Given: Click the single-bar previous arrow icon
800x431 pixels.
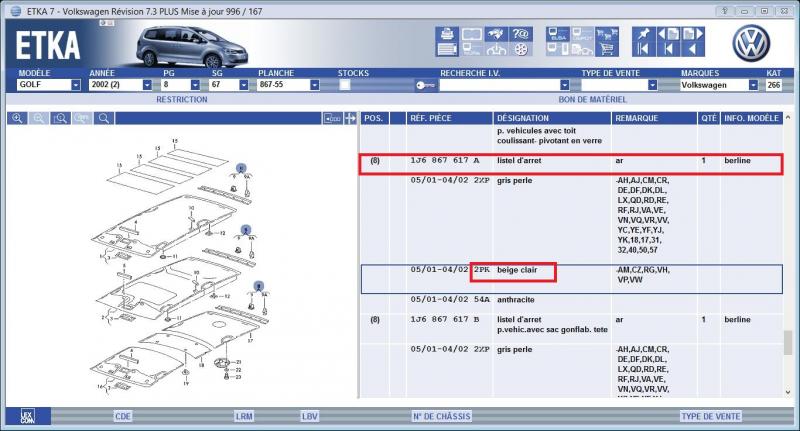Looking at the screenshot, I should (668, 49).
